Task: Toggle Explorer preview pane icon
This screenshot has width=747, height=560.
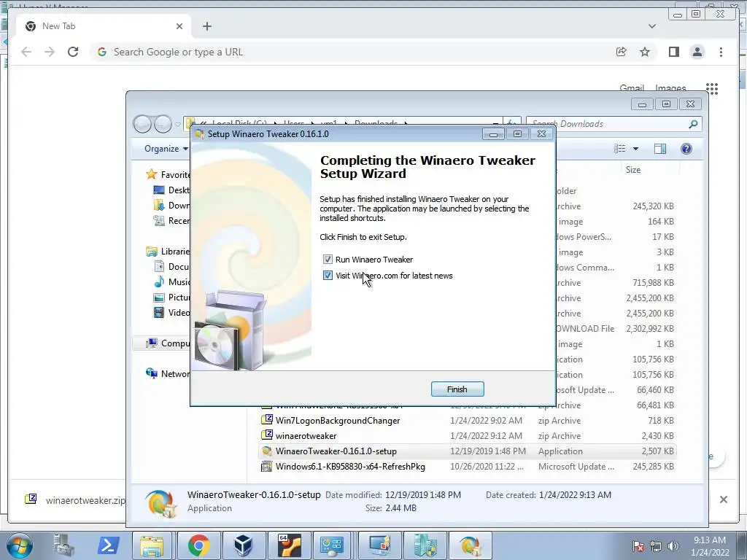Action: [659, 149]
